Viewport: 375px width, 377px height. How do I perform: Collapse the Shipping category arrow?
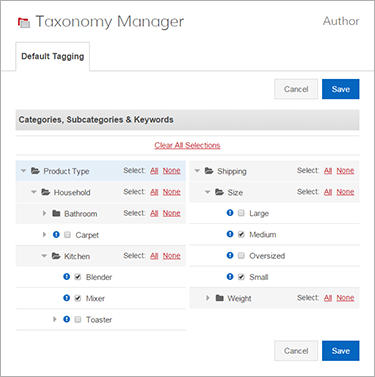(x=197, y=171)
